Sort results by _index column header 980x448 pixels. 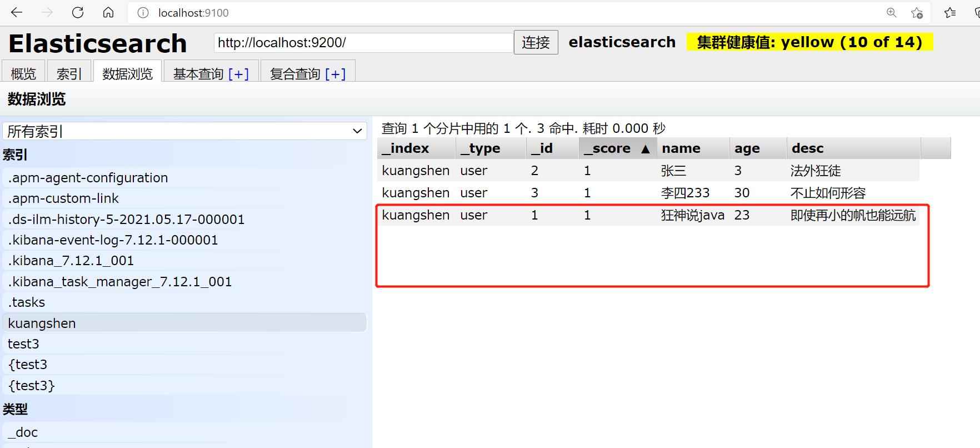pyautogui.click(x=416, y=148)
